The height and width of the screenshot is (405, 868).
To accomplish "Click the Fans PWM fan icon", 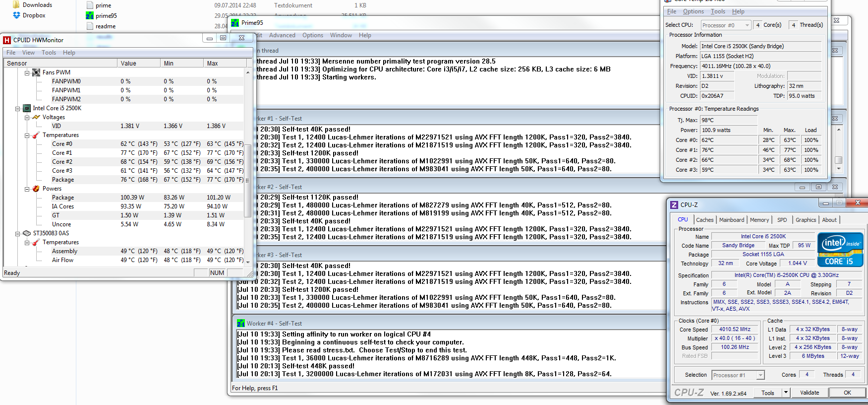I will click(x=36, y=72).
